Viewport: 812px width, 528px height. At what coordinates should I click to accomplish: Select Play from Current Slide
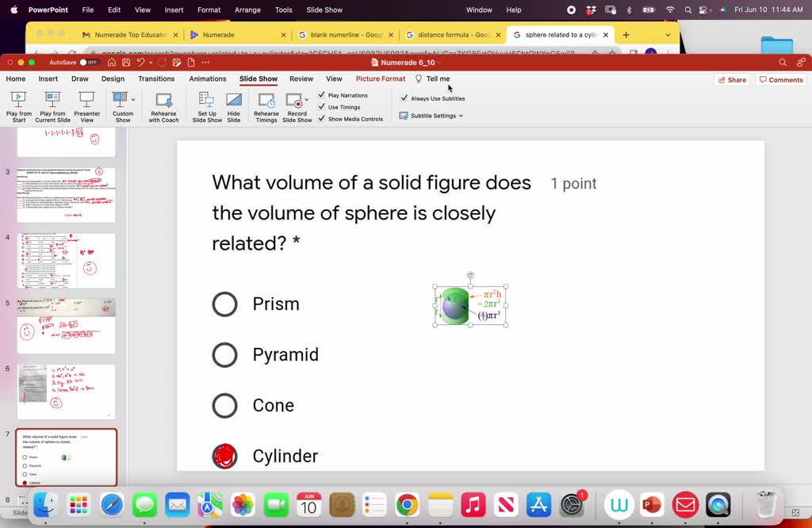(x=52, y=105)
